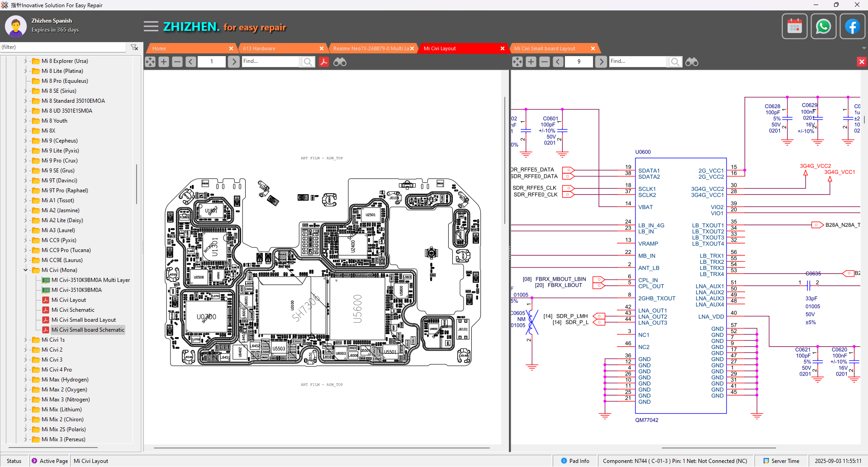This screenshot has height=467, width=868.
Task: Open the MI Civi-3510K9BM0A board file
Action: coord(76,290)
